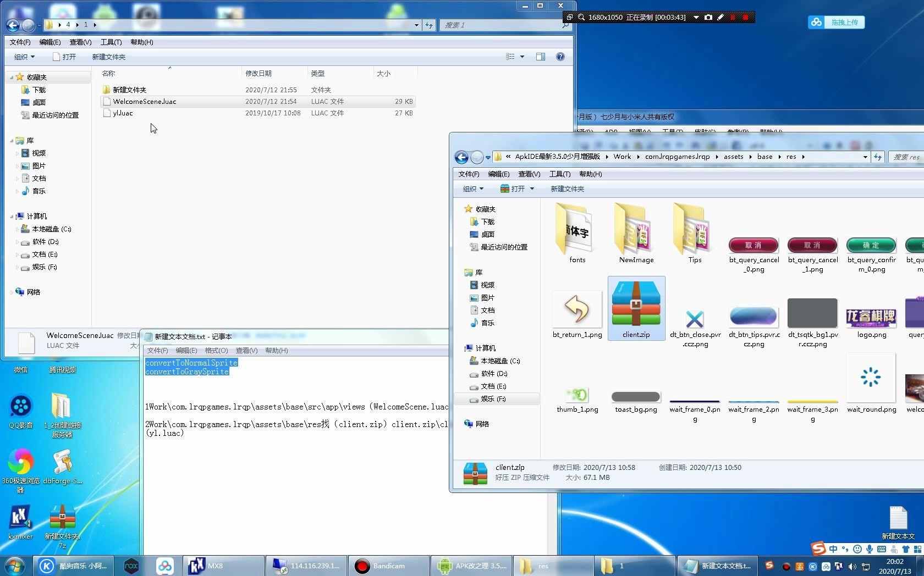Open 组织 dropdown in left Explorer toolbar

(x=24, y=57)
